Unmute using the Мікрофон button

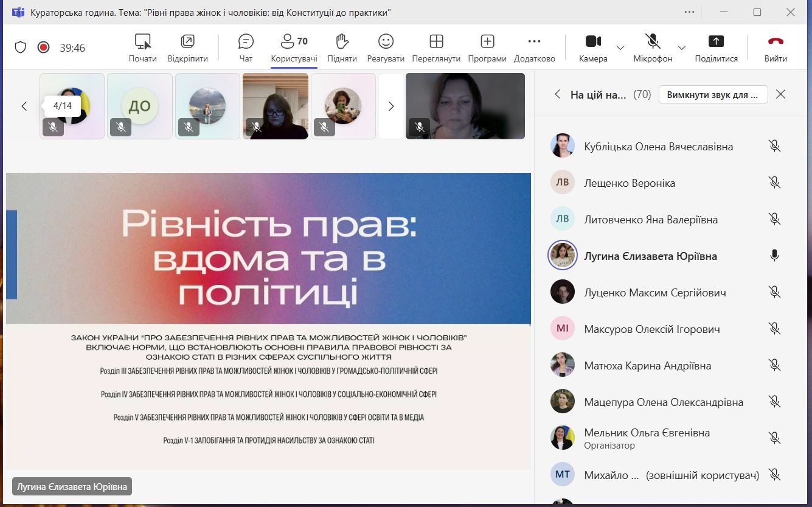(x=653, y=48)
